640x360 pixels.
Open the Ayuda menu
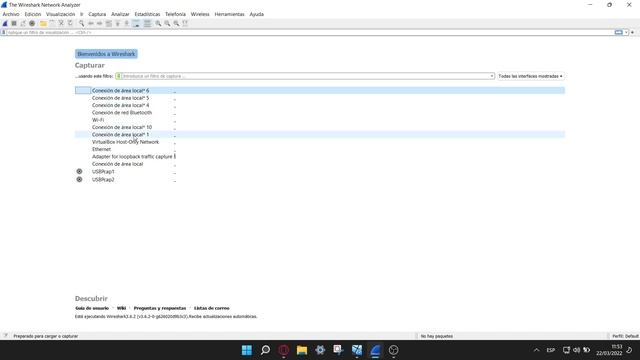pos(257,14)
